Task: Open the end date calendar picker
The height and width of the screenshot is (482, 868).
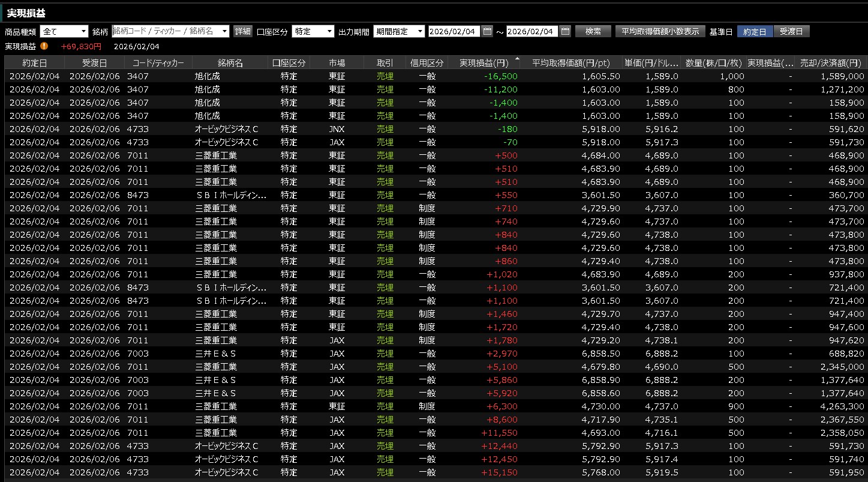Action: 565,32
